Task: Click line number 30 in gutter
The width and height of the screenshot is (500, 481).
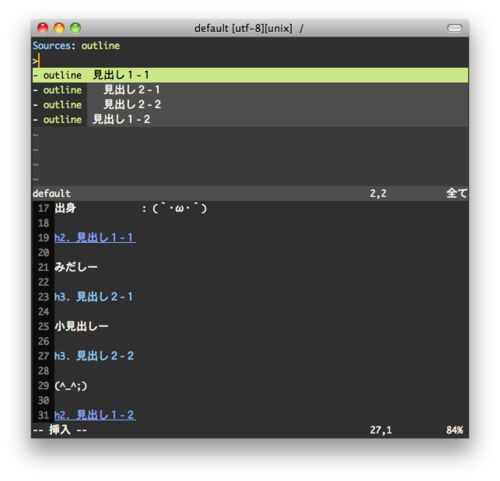Action: [44, 400]
